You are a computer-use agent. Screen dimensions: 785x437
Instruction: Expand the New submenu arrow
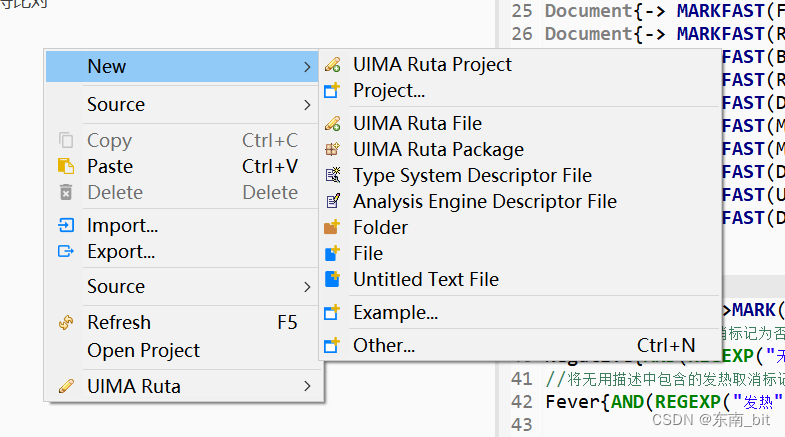(x=307, y=67)
